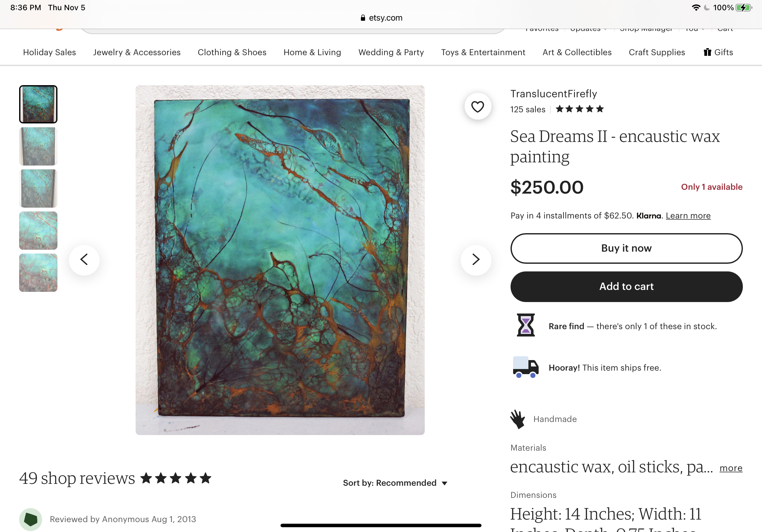Open Klarna Learn more link
Screen dimensions: 762x532
coord(688,216)
